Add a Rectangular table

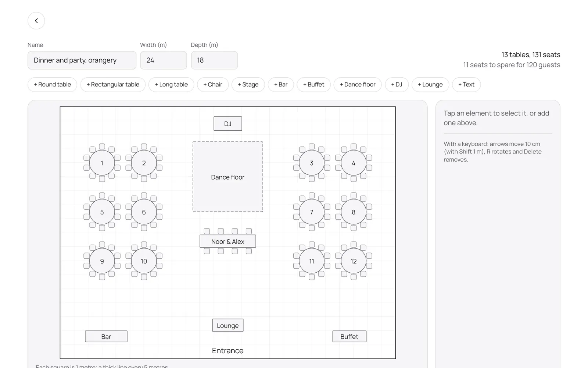click(113, 85)
